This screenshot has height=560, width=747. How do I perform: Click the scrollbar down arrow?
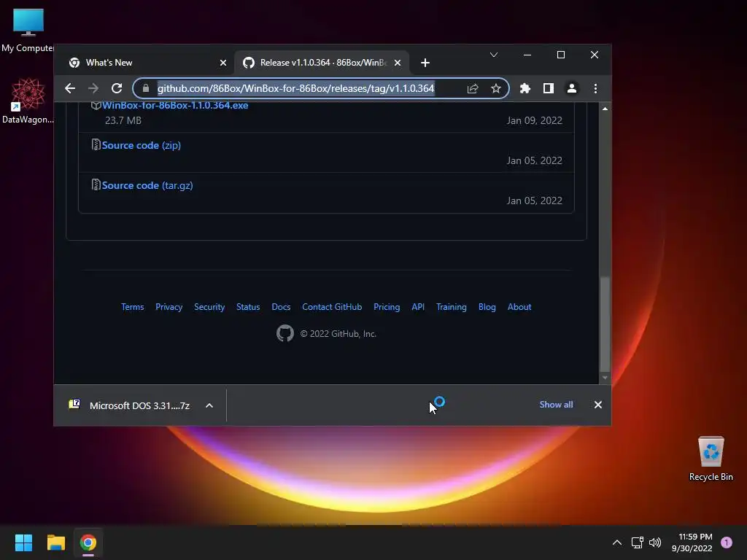click(605, 378)
